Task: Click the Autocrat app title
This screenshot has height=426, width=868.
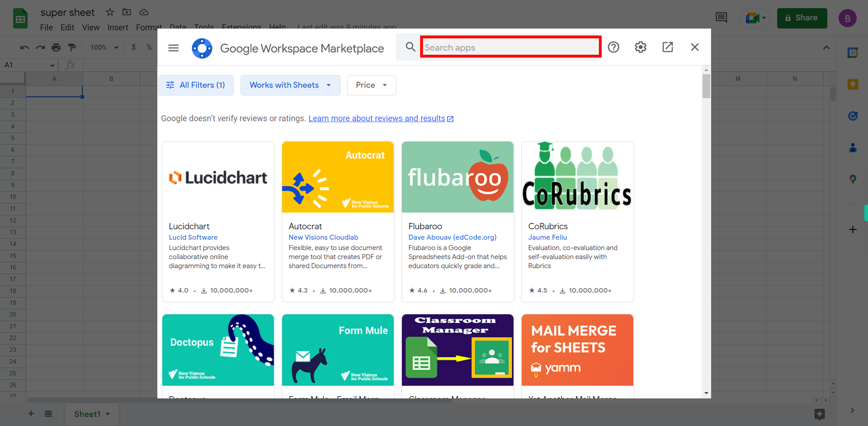Action: point(305,226)
